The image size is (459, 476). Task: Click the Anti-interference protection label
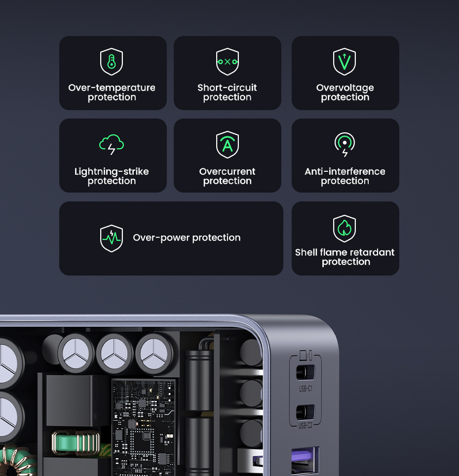pos(345,176)
